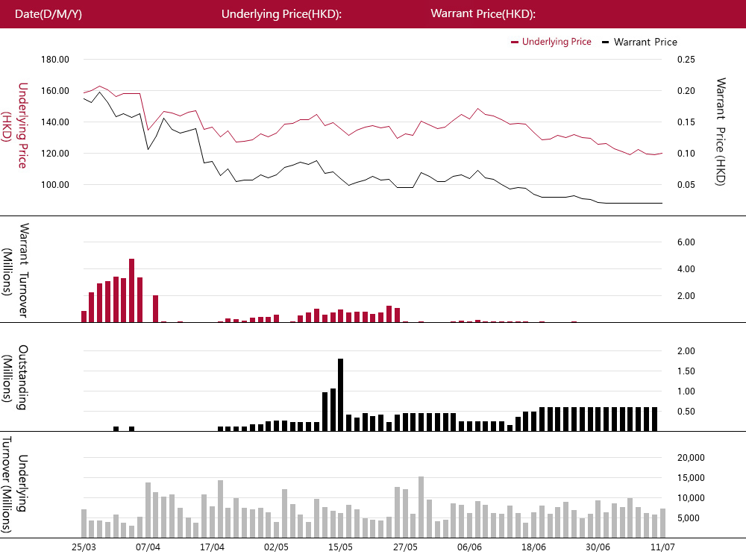Select the 02/05 date on the x-axis
Viewport: 746px width, 560px height.
point(277,547)
